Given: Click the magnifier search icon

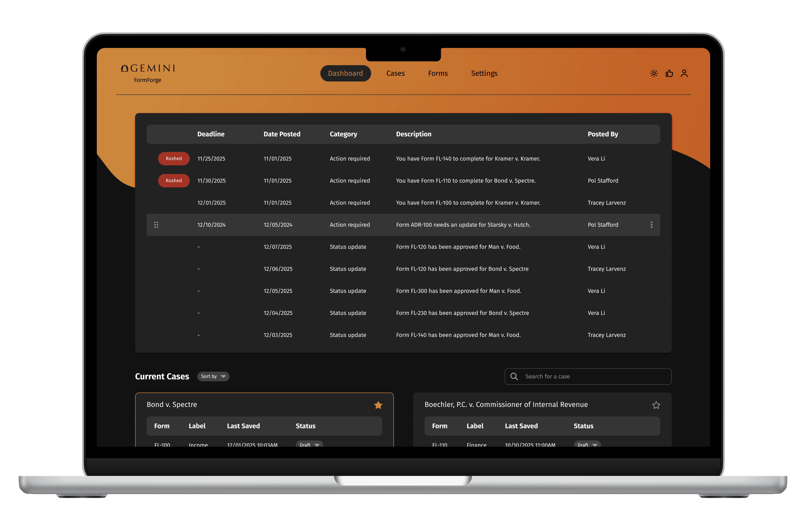Looking at the screenshot, I should (514, 376).
